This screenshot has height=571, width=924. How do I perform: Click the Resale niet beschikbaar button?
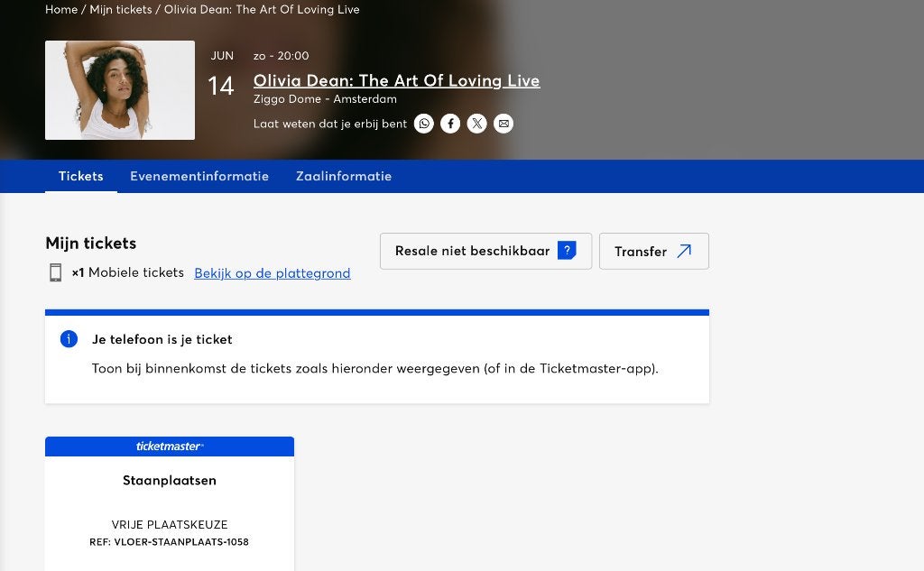coord(485,251)
